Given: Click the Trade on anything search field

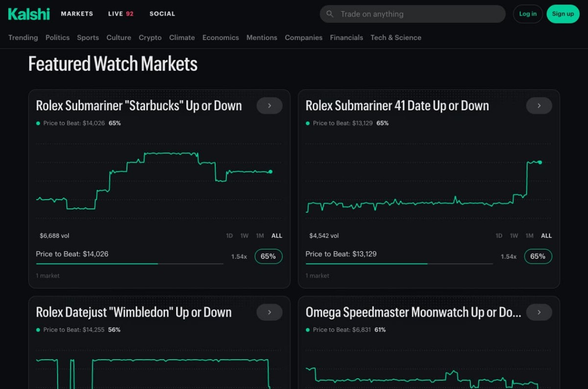Looking at the screenshot, I should (x=416, y=14).
